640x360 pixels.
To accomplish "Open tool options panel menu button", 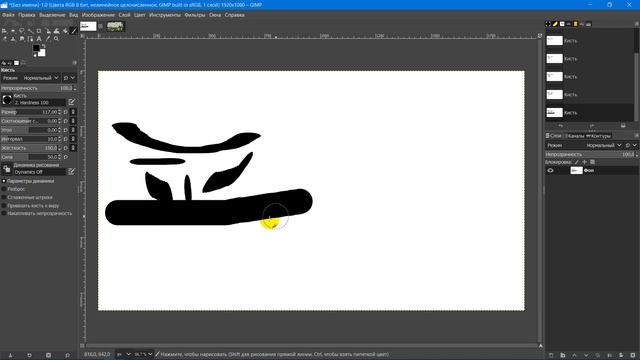I will point(74,62).
